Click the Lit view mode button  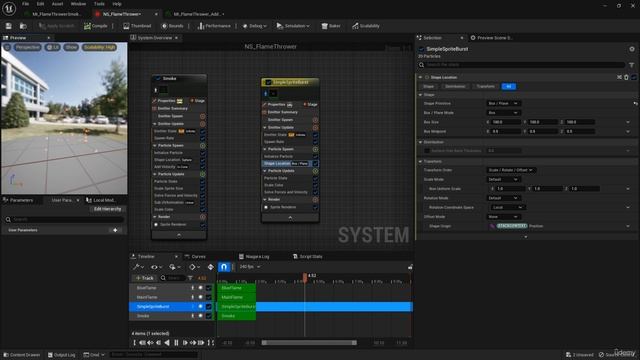(53, 47)
